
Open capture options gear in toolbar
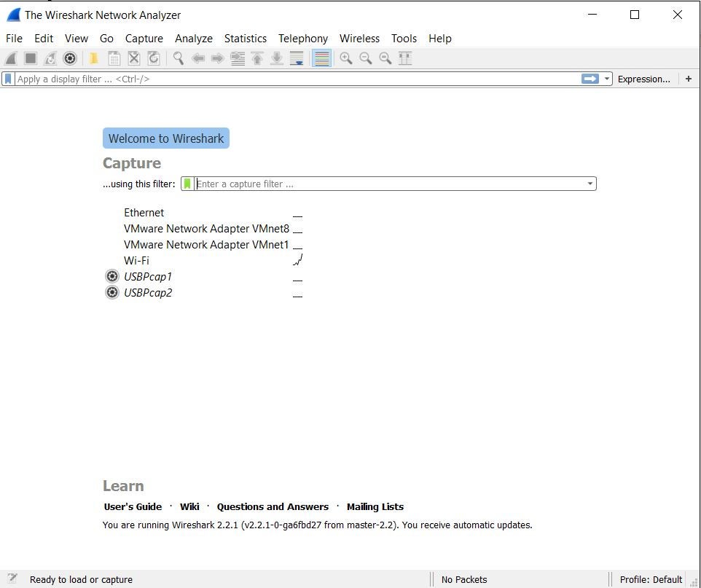pyautogui.click(x=70, y=58)
